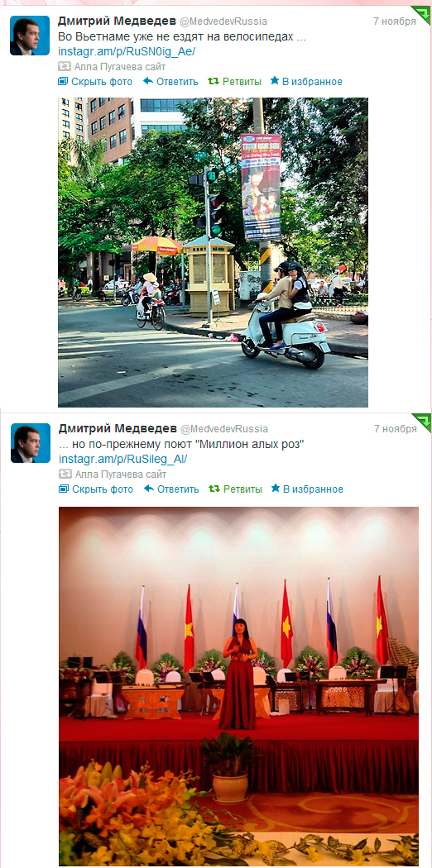Image resolution: width=432 pixels, height=868 pixels.
Task: Click the retweet icon in the first tweet
Action: pos(214,81)
